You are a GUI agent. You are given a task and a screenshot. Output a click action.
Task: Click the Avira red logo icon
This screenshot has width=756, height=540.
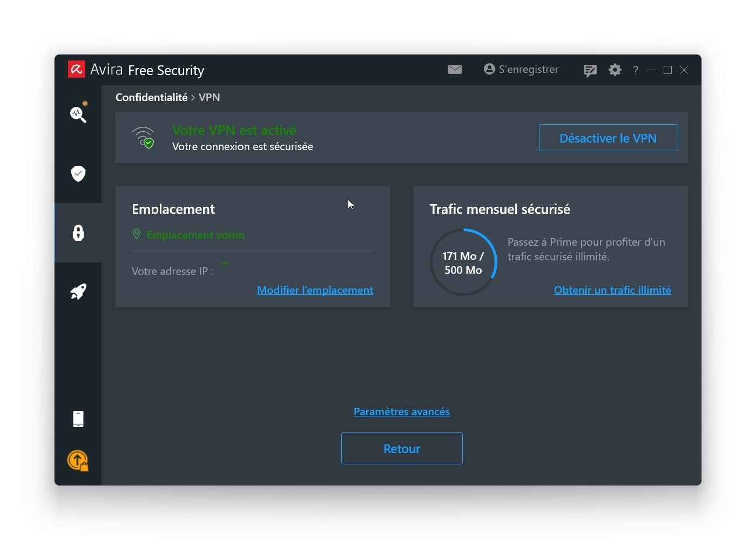pyautogui.click(x=76, y=69)
